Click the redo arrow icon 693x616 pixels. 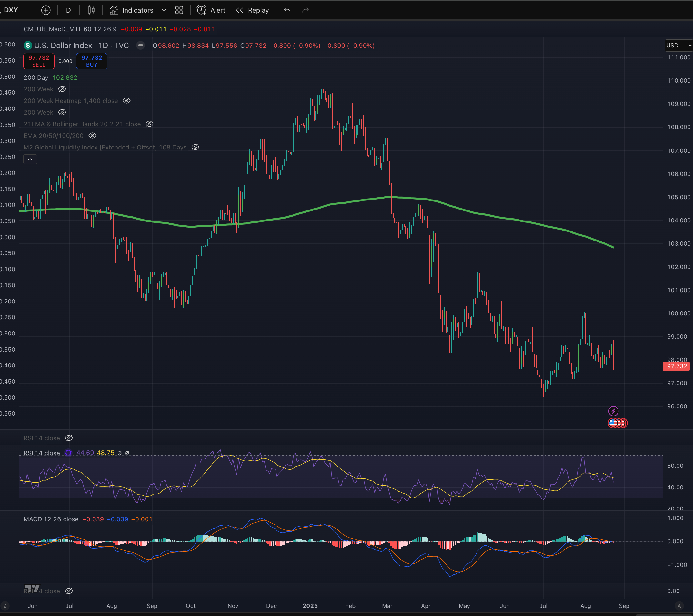[x=306, y=10]
